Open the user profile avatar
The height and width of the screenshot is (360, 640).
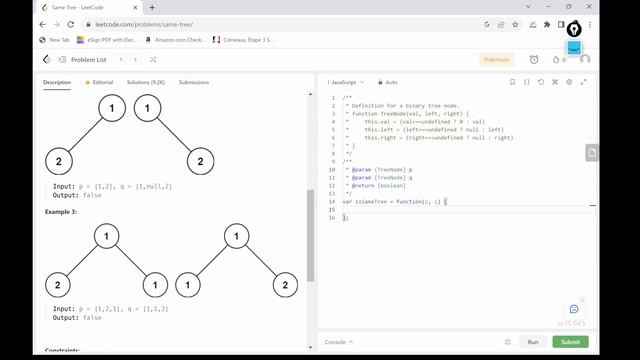click(585, 60)
